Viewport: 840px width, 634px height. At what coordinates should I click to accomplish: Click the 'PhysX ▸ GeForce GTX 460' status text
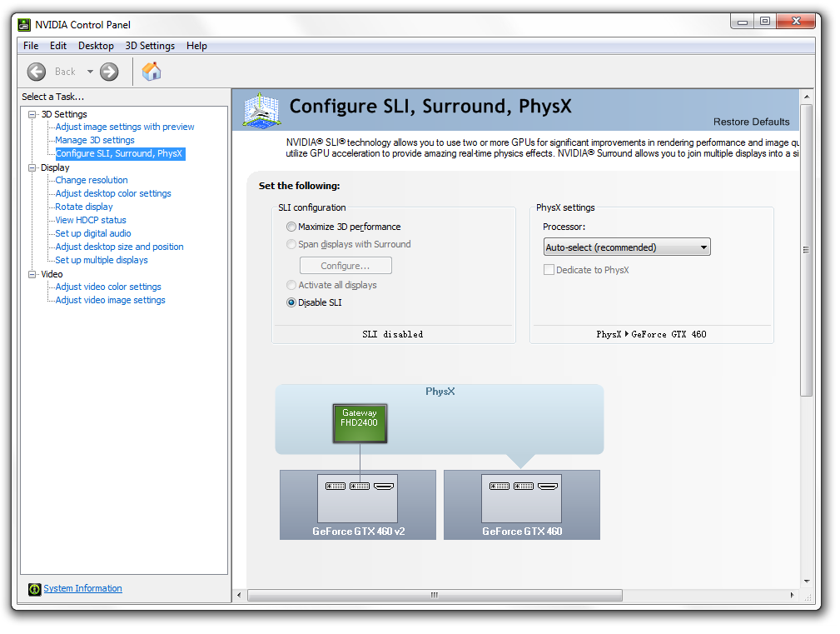(651, 334)
